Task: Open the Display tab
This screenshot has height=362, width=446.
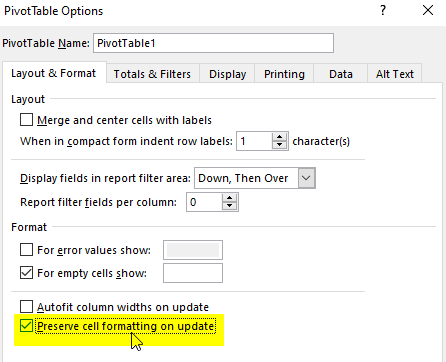Action: 227,74
